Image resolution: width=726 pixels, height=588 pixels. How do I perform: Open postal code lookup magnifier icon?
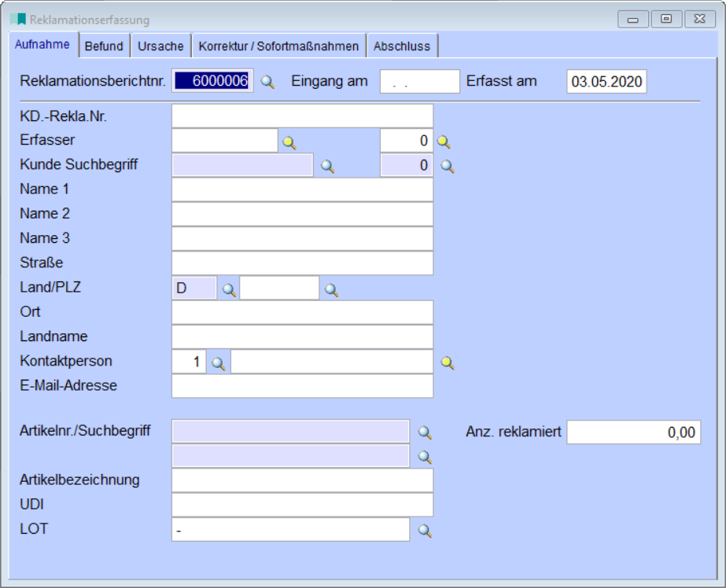[x=331, y=289]
